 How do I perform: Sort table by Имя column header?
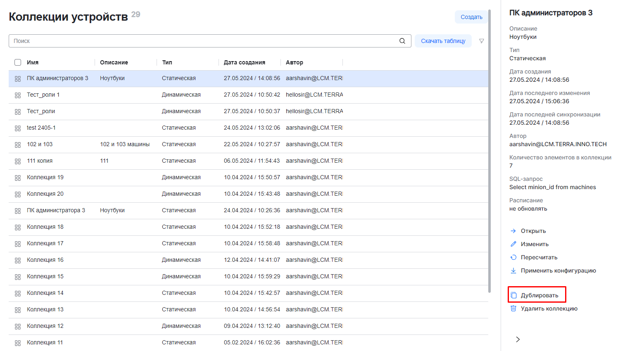click(x=33, y=62)
